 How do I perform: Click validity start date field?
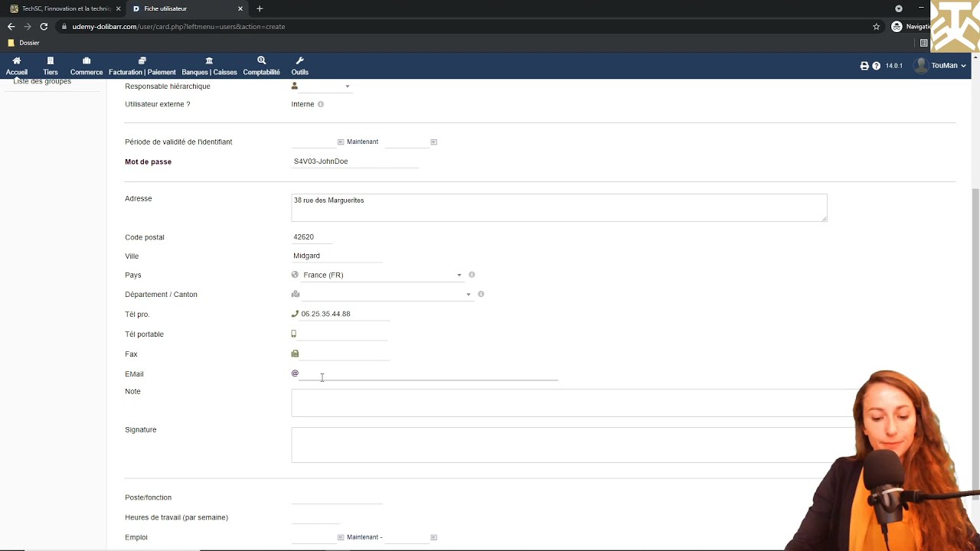[x=314, y=142]
